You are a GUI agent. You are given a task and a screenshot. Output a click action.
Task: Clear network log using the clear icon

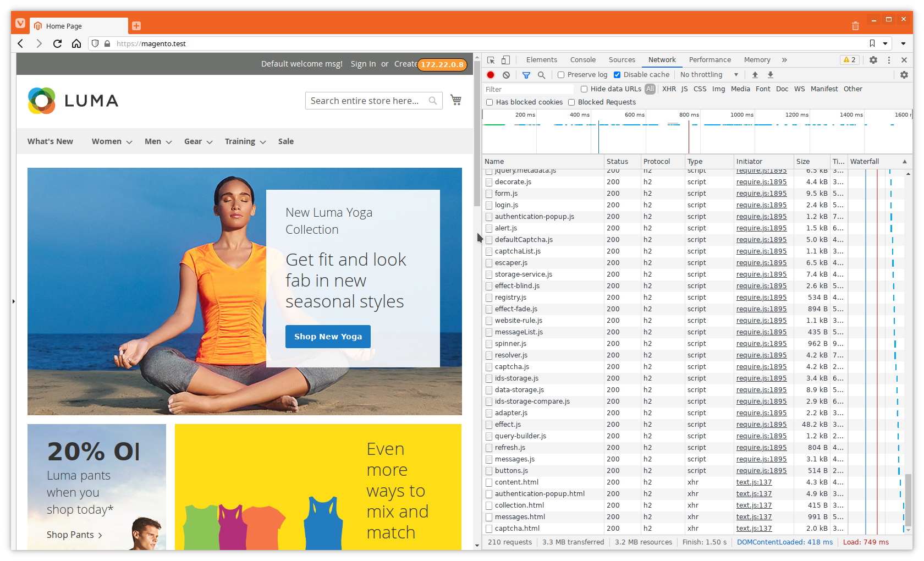[506, 75]
